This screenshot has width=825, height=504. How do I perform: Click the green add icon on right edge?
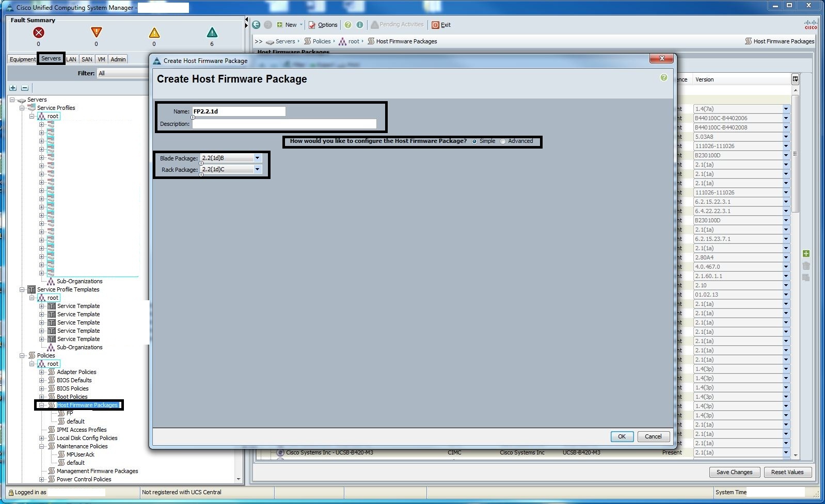click(806, 254)
